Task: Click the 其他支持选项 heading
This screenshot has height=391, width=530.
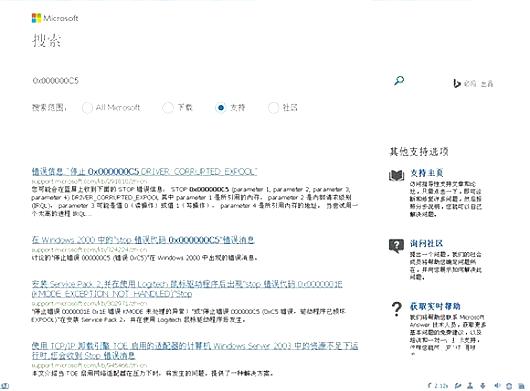Action: pos(419,151)
